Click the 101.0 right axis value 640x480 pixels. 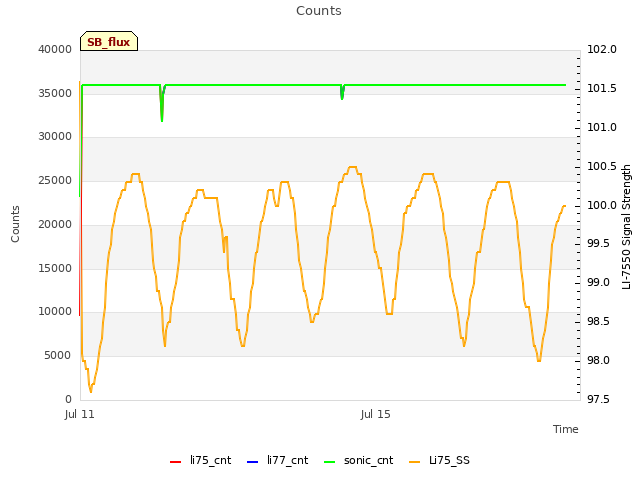pos(602,127)
